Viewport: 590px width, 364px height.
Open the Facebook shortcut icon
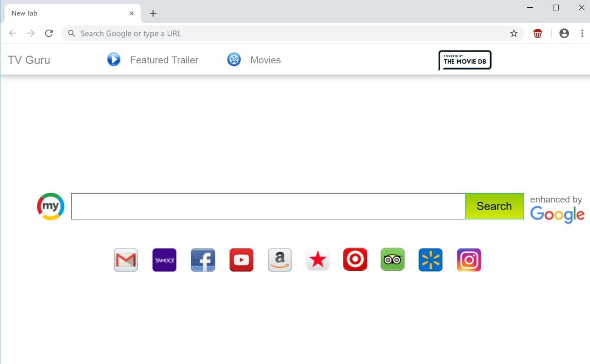click(203, 259)
